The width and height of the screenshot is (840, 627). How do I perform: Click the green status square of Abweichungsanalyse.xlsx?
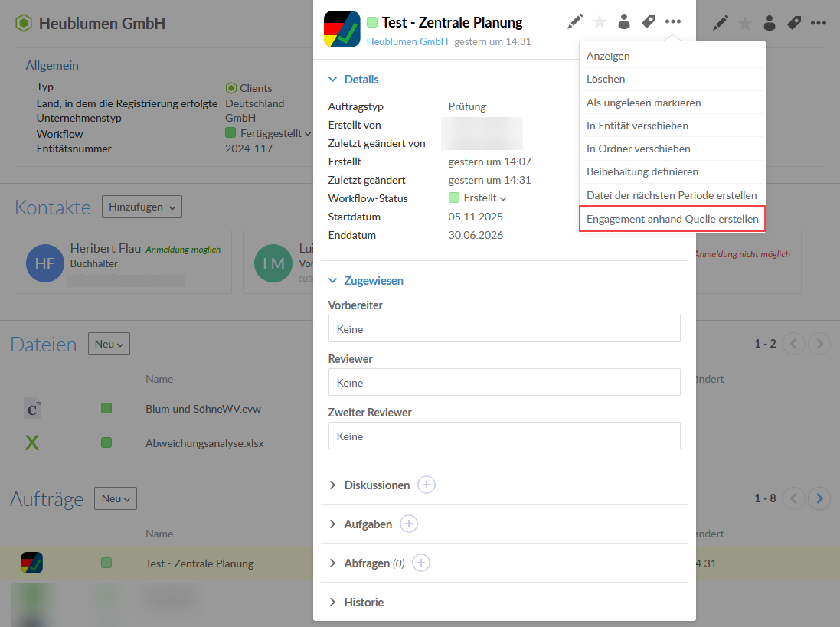tap(106, 442)
